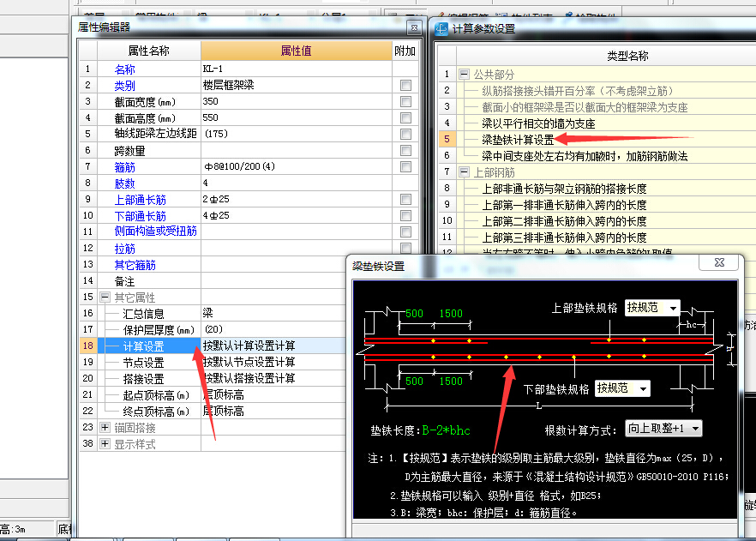The height and width of the screenshot is (541, 756).
Task: Toggle the 截面高度 row checkbox
Action: pos(405,118)
